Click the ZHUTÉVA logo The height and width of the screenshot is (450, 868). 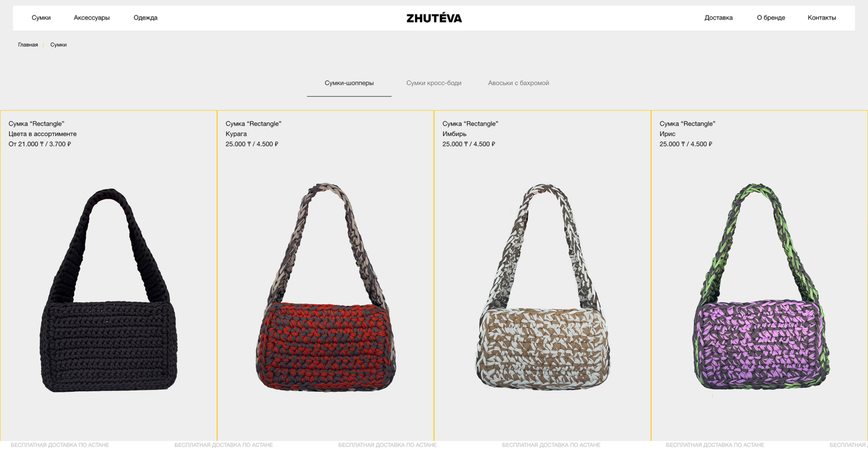[x=434, y=18]
